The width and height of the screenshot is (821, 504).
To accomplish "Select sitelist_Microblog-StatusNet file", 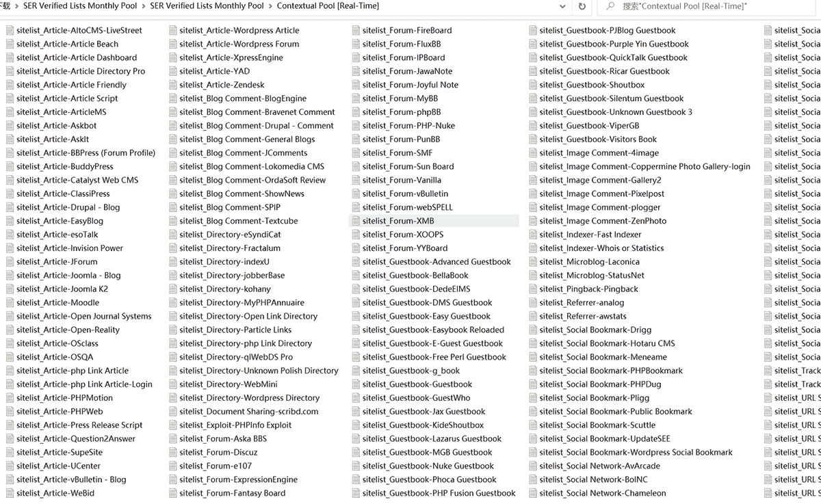I will click(592, 275).
